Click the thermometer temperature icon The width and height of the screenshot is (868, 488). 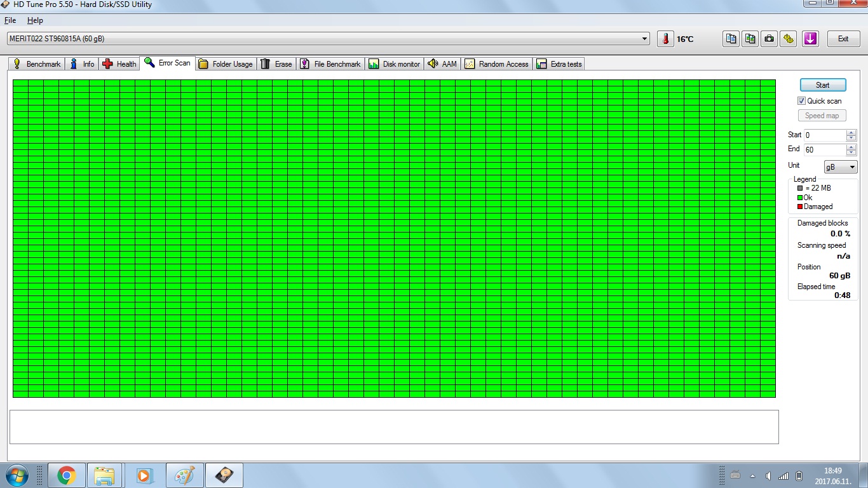[x=665, y=39]
